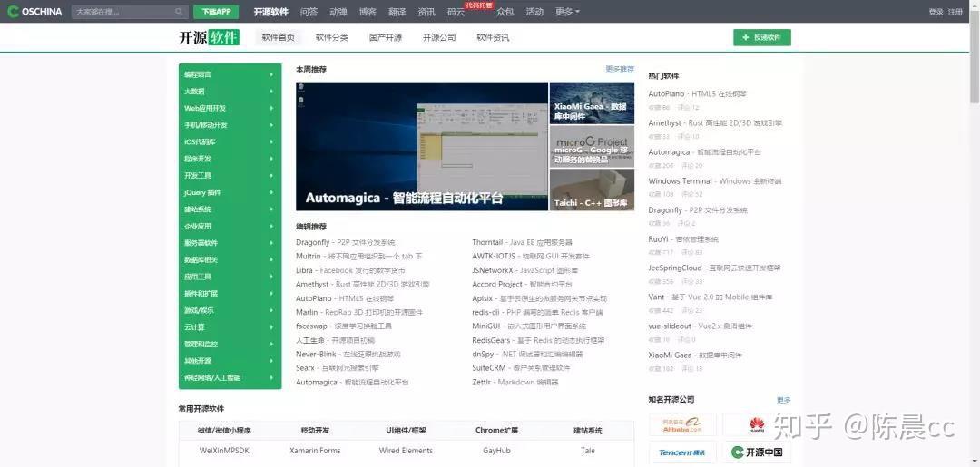This screenshot has width=980, height=467.
Task: Click the green 下载APP button
Action: click(216, 11)
